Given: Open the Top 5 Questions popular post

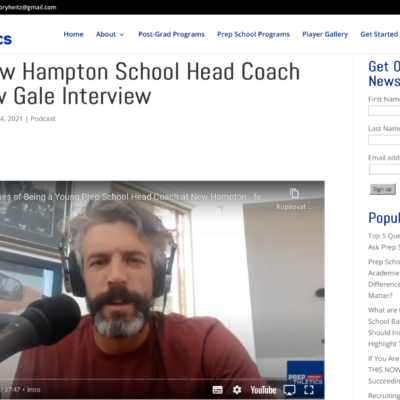Looking at the screenshot, I should [384, 241].
